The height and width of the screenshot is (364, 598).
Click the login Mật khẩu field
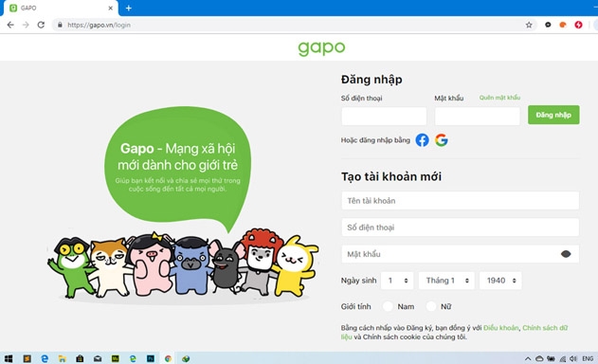coord(477,116)
